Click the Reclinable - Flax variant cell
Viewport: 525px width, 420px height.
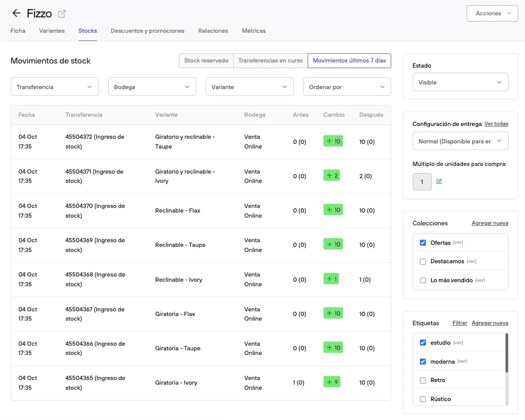click(x=177, y=211)
